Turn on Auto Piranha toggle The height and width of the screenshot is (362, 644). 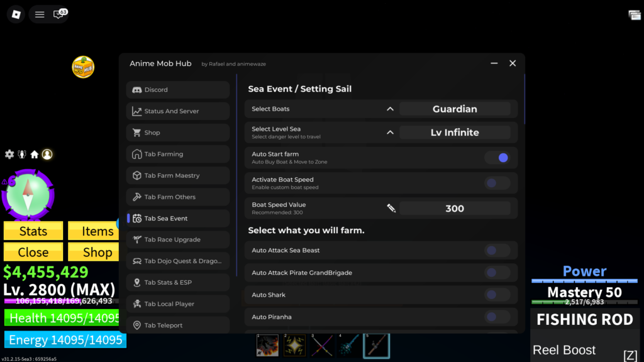pos(497,317)
